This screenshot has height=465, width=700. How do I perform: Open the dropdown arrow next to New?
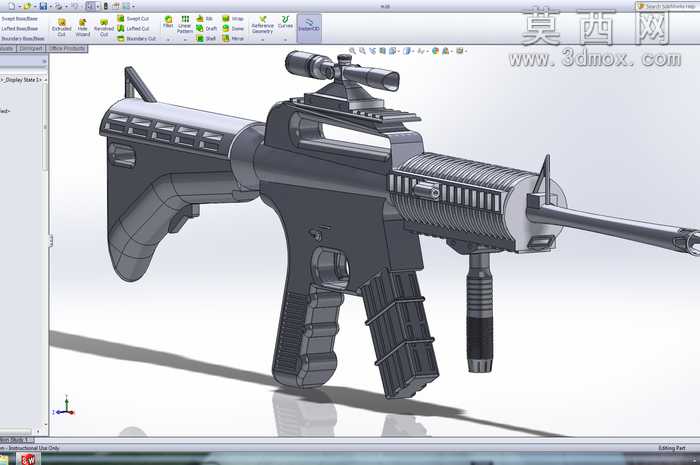[x=20, y=7]
